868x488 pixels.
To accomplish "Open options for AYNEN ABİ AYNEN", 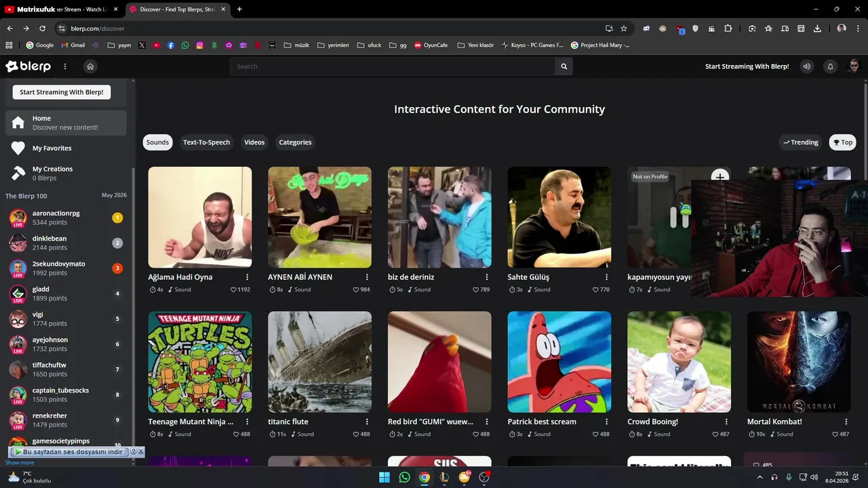I will click(x=367, y=277).
